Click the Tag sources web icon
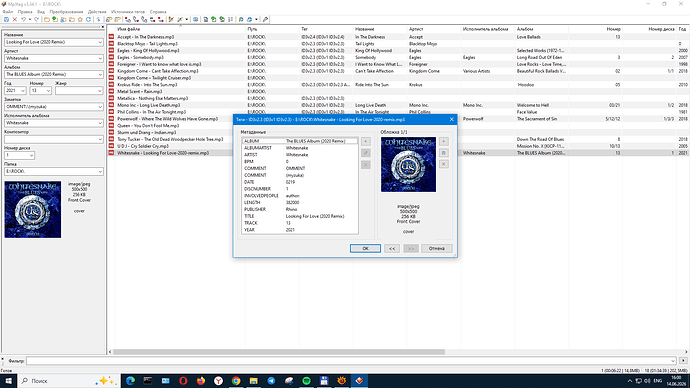The height and width of the screenshot is (388, 690). [x=249, y=19]
